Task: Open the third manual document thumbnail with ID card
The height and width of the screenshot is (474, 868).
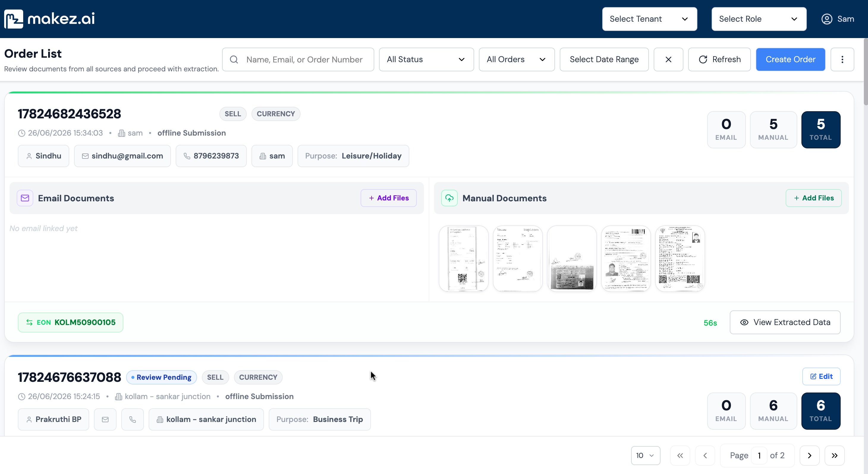Action: (572, 259)
